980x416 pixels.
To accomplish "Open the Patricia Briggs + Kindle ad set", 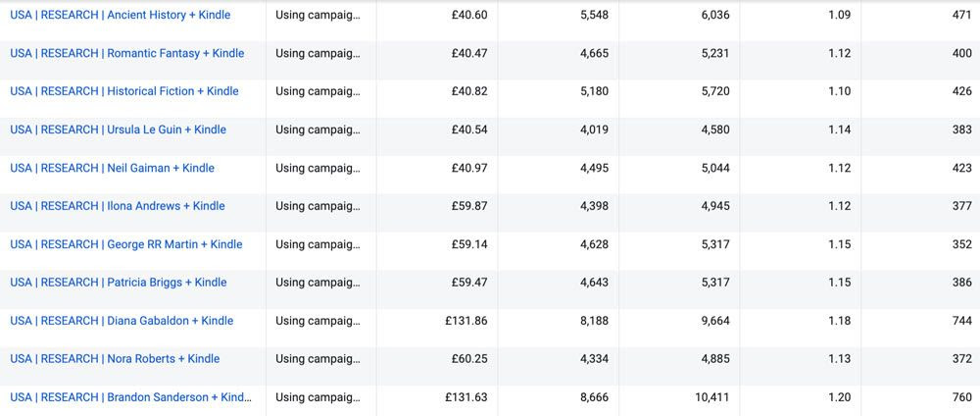I will click(x=118, y=283).
